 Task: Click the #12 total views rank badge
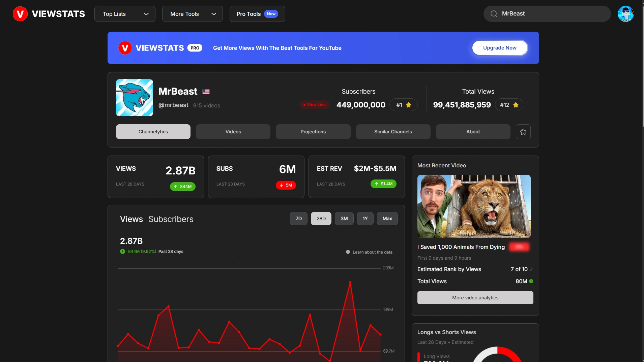[x=509, y=105]
